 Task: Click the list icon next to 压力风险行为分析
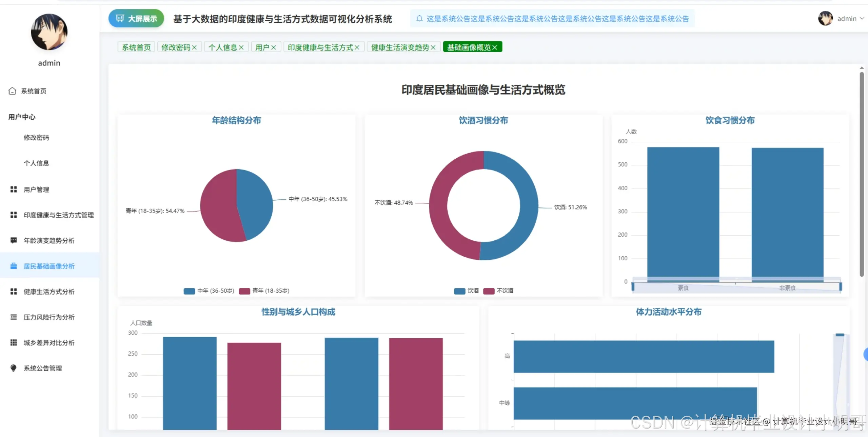(x=14, y=317)
